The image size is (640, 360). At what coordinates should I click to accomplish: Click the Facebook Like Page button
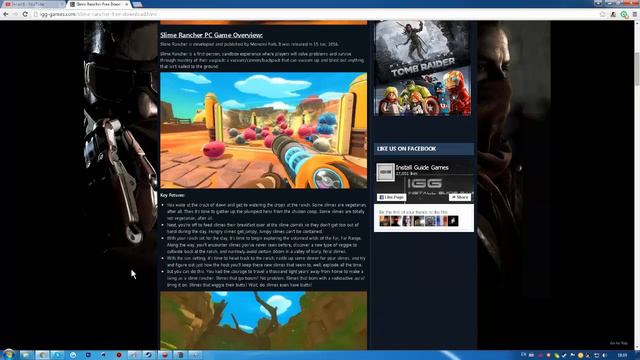click(391, 197)
